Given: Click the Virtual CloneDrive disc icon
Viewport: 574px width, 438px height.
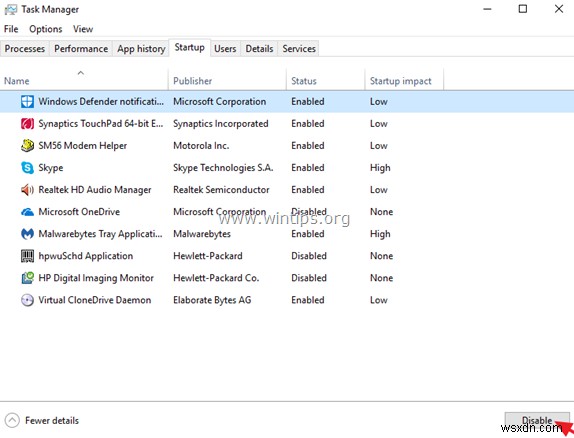Looking at the screenshot, I should click(x=27, y=300).
